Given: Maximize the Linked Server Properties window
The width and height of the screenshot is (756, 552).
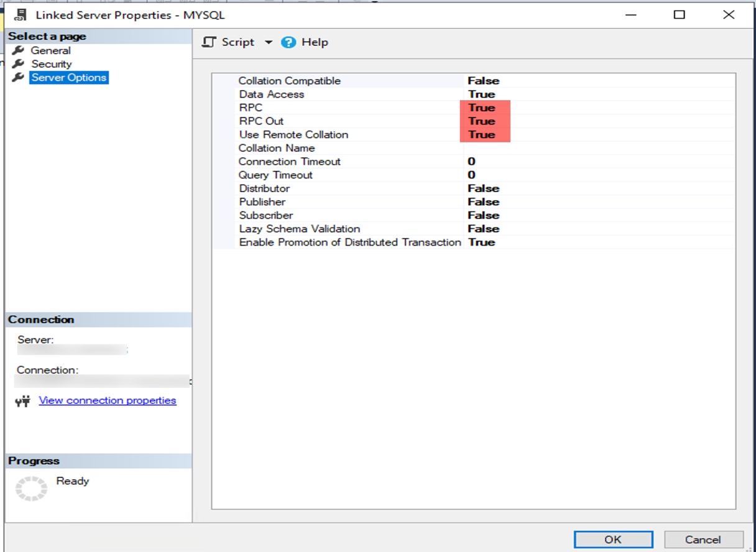Looking at the screenshot, I should pos(680,14).
